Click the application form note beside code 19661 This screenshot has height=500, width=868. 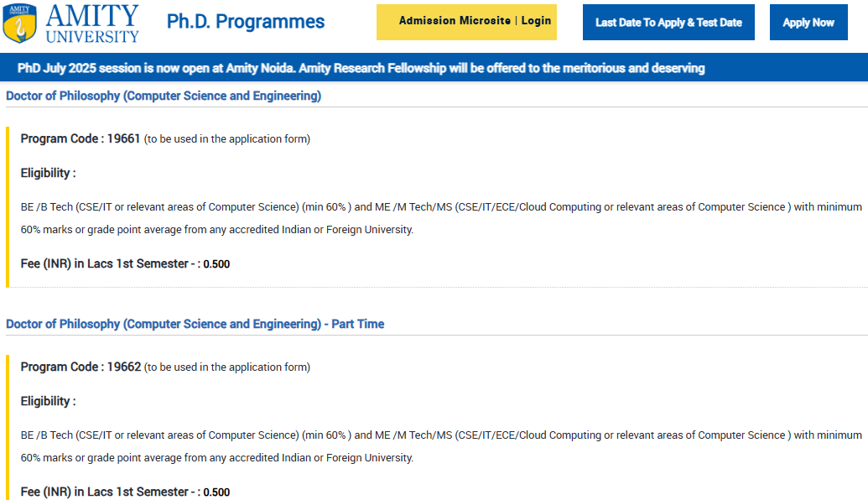tap(227, 139)
